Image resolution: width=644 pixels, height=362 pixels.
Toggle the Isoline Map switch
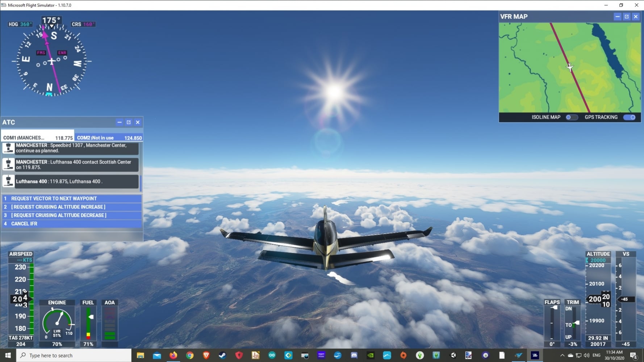point(572,117)
